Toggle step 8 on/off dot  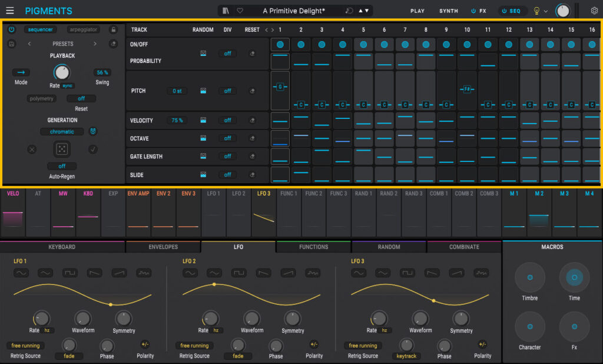426,44
